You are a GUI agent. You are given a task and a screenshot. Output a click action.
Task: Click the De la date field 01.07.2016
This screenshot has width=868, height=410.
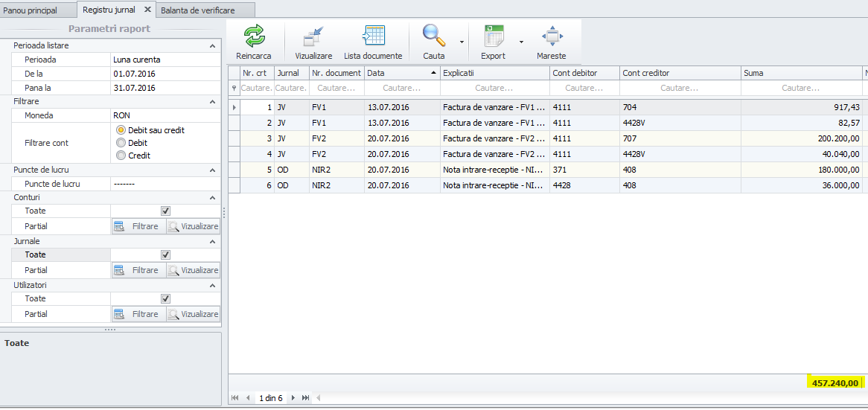[x=165, y=74]
